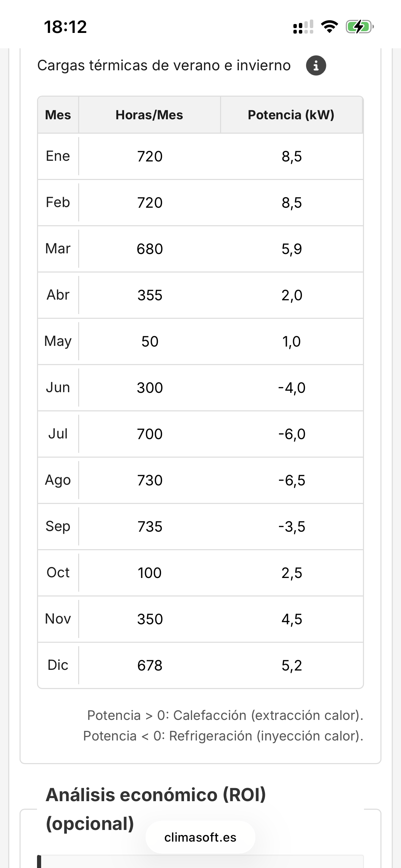This screenshot has height=868, width=401.
Task: Click the Oct power value 2,5
Action: (x=292, y=573)
